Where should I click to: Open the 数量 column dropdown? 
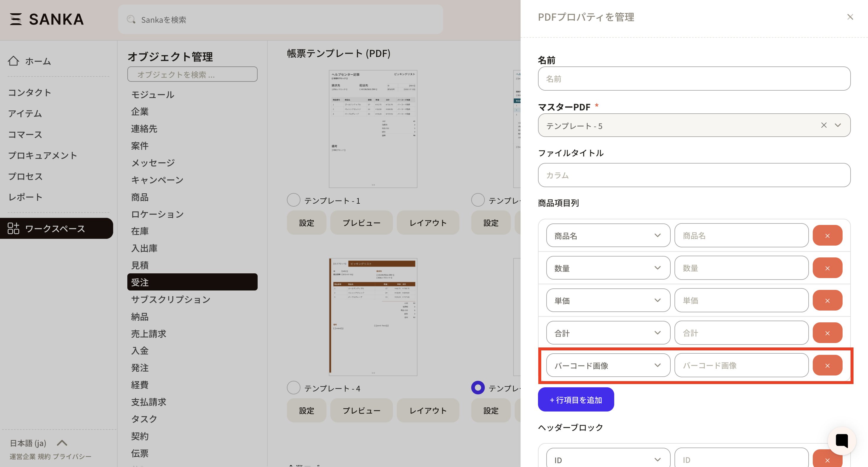click(x=608, y=268)
